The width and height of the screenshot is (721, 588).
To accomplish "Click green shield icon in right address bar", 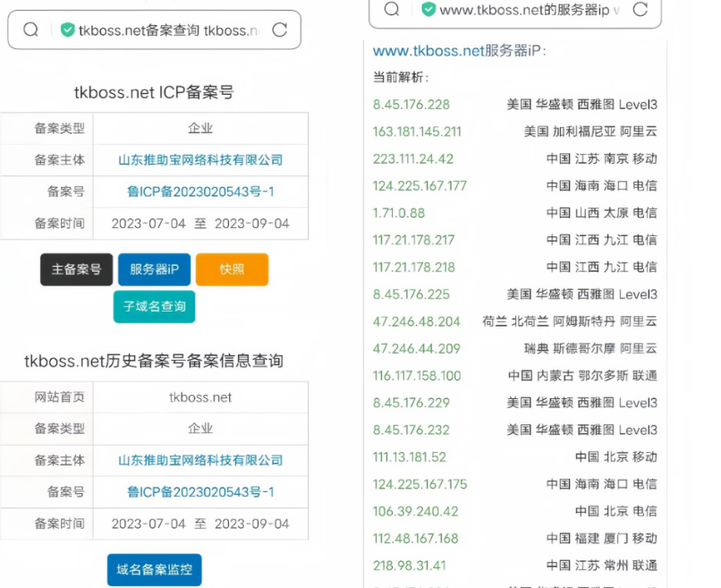I will (428, 9).
